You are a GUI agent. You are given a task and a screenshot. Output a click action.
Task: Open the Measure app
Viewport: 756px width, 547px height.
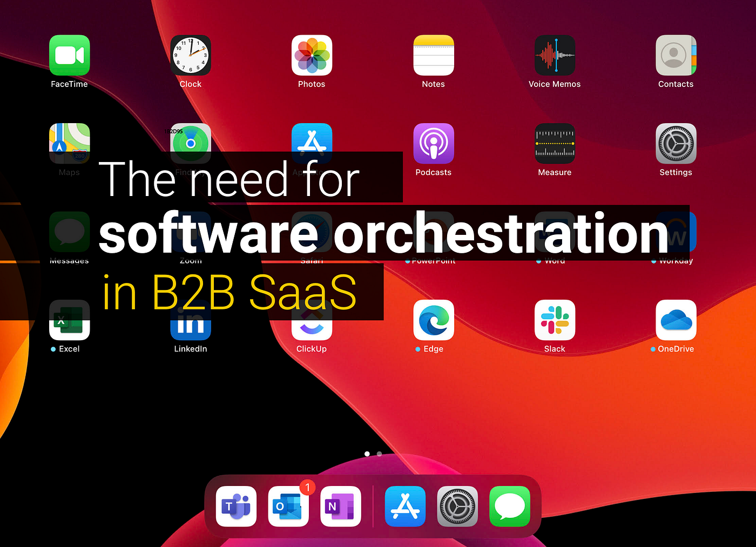pos(555,143)
